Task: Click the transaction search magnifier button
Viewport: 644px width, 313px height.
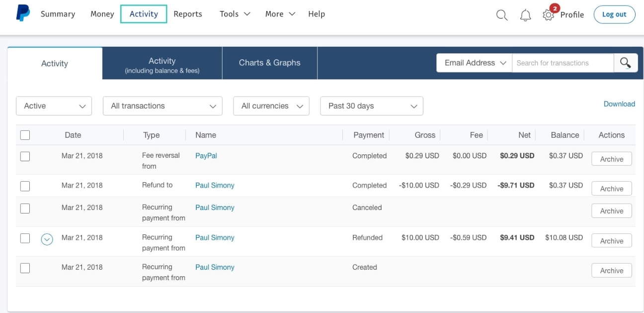Action: (x=626, y=63)
